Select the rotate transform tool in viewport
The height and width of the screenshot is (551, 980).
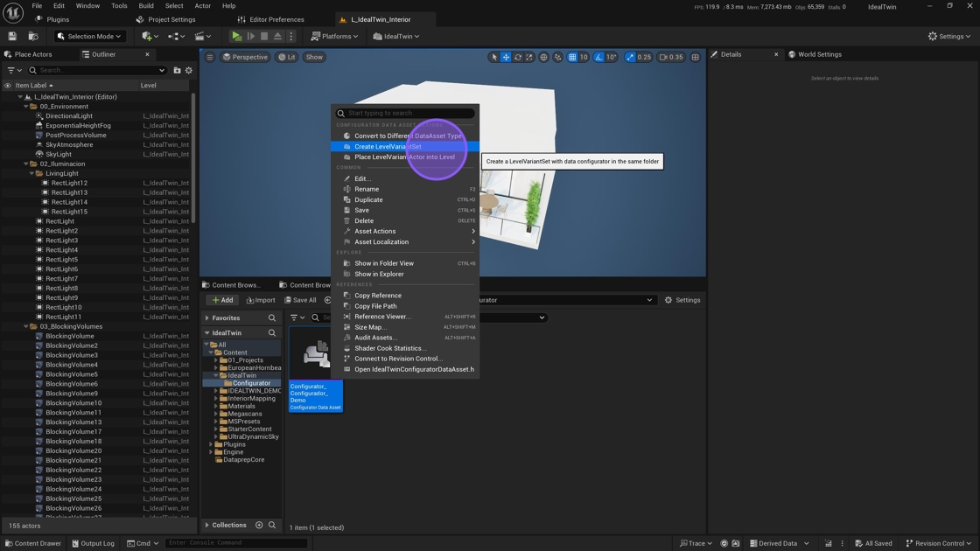click(517, 57)
